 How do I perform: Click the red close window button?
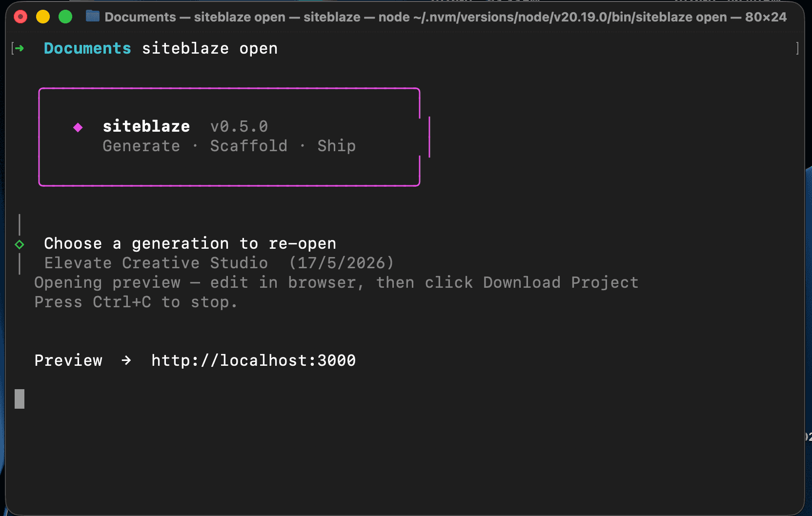(20, 17)
